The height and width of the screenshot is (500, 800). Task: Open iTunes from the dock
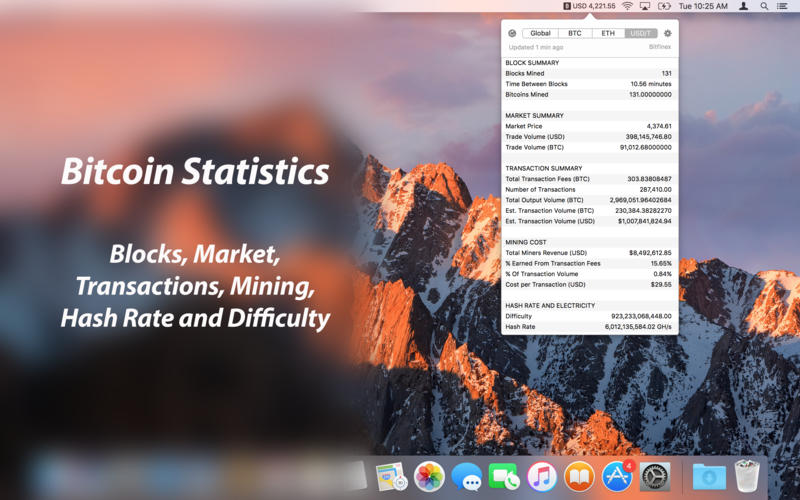tap(541, 476)
